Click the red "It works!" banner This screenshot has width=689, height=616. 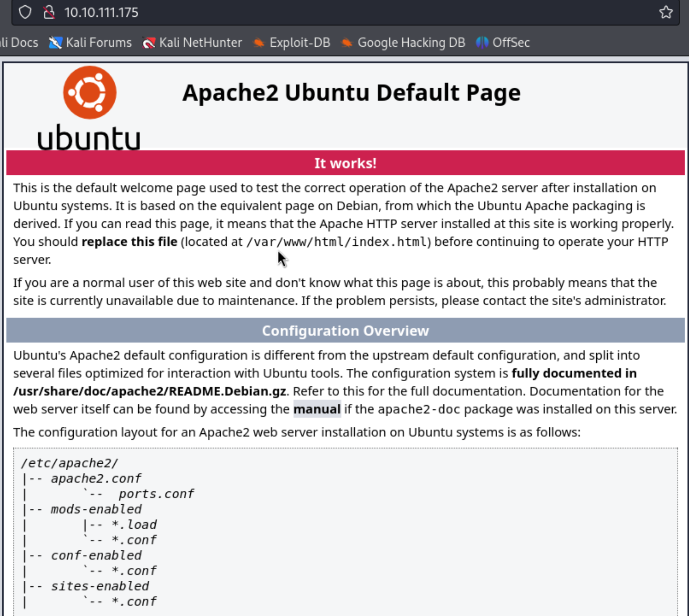point(345,163)
